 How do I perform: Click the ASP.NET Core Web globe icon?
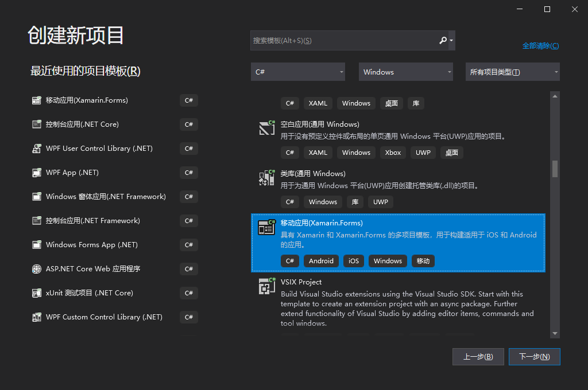coord(36,269)
